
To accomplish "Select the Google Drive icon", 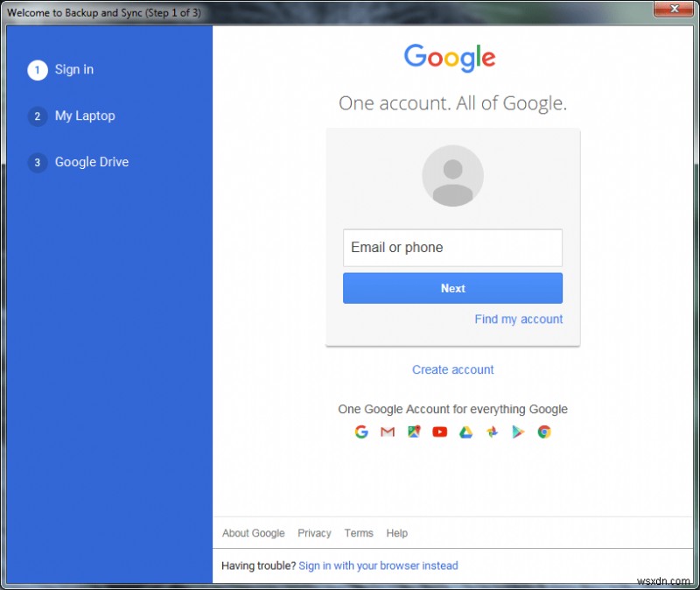I will [465, 432].
